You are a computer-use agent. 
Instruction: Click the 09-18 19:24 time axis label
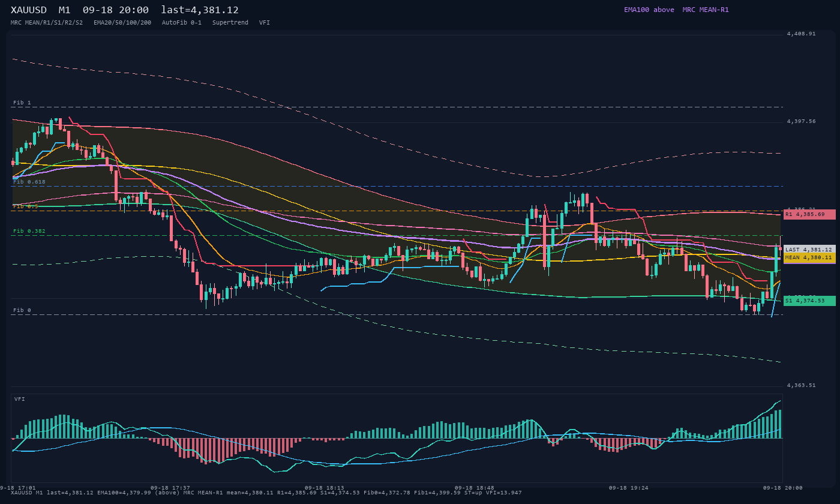[x=629, y=488]
